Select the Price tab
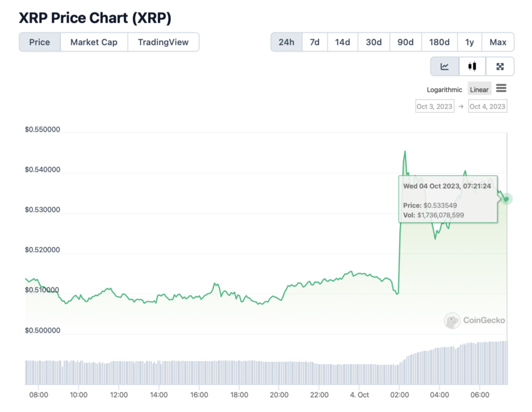Screen dimensions: 532x412 39,42
